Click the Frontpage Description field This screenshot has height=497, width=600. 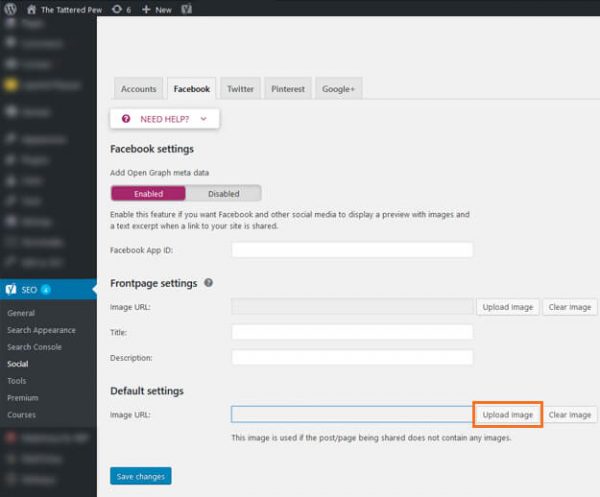point(352,357)
